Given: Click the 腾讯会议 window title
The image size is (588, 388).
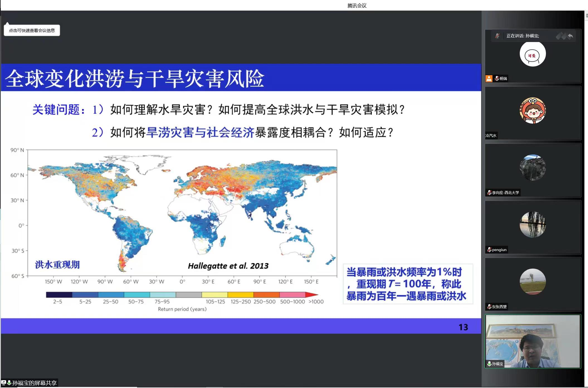Looking at the screenshot, I should click(x=357, y=6).
